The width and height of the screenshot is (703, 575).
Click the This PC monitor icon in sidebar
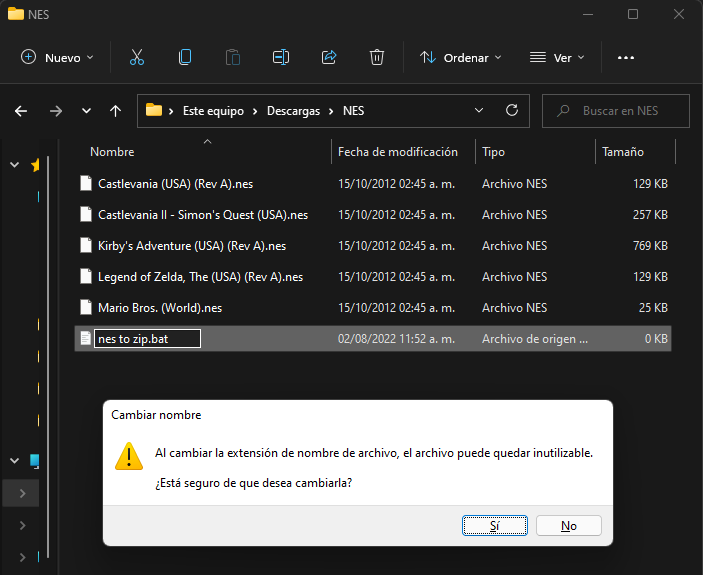click(35, 461)
